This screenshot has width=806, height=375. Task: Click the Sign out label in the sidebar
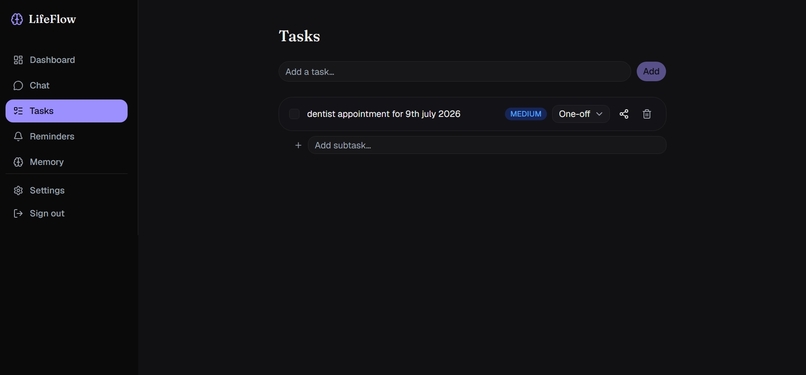pyautogui.click(x=47, y=214)
